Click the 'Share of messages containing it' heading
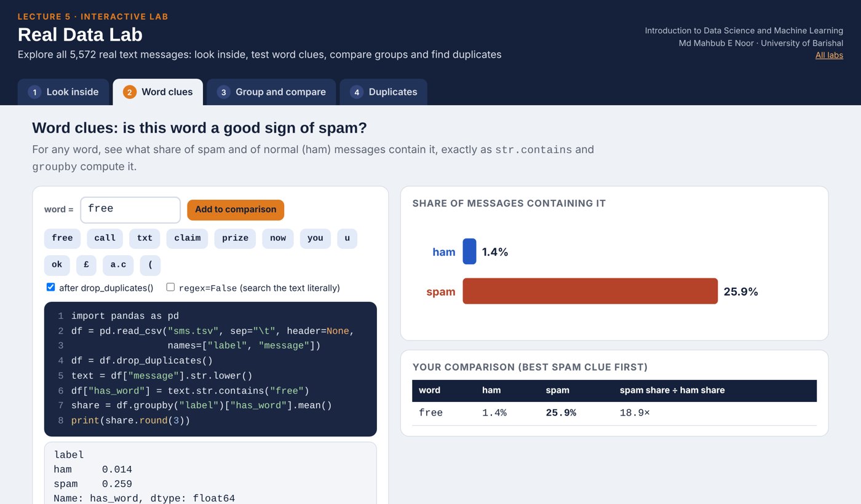This screenshot has width=861, height=504. [509, 203]
